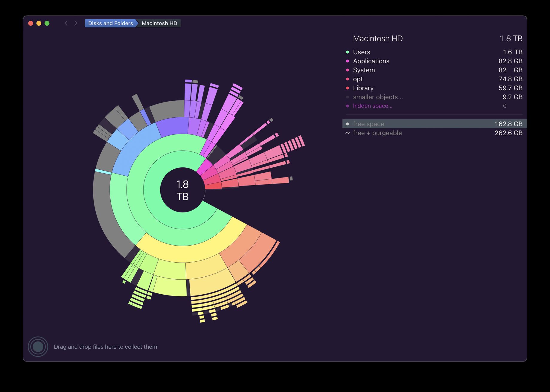Image resolution: width=550 pixels, height=392 pixels.
Task: Click the collector drop target circle
Action: (x=38, y=347)
